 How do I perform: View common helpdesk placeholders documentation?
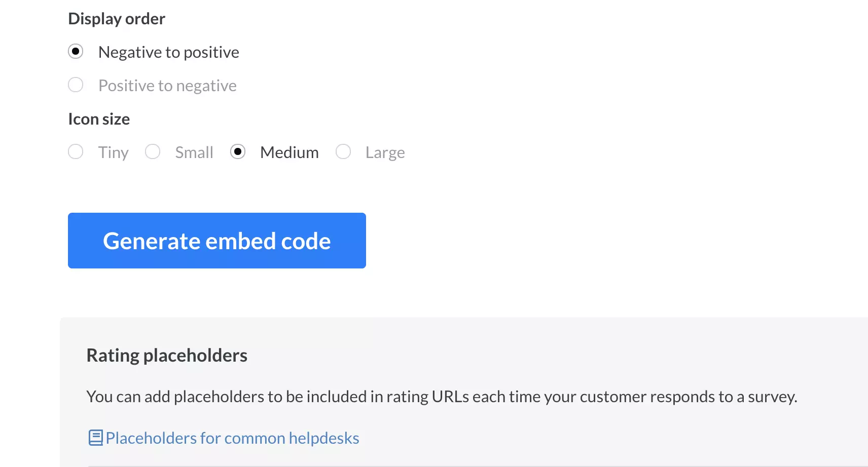point(231,438)
